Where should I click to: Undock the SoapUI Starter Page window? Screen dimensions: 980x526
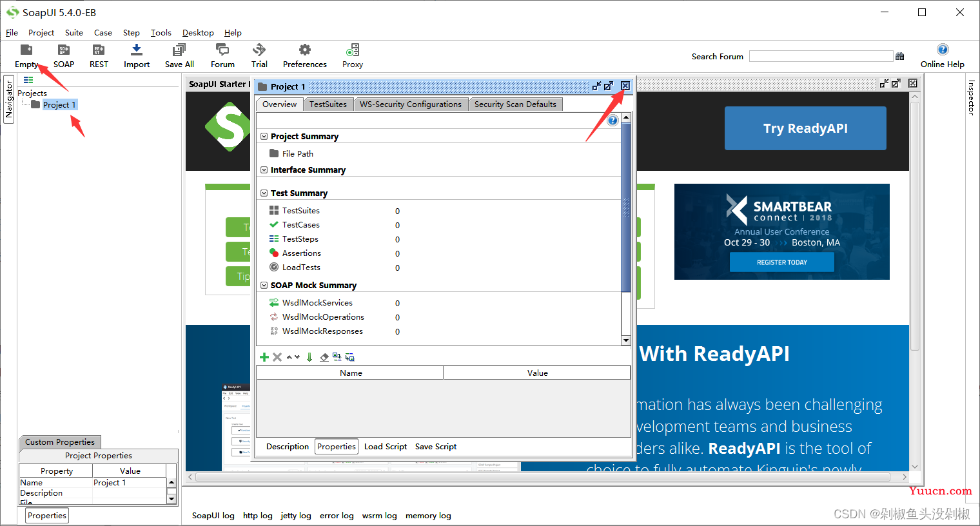[x=885, y=83]
